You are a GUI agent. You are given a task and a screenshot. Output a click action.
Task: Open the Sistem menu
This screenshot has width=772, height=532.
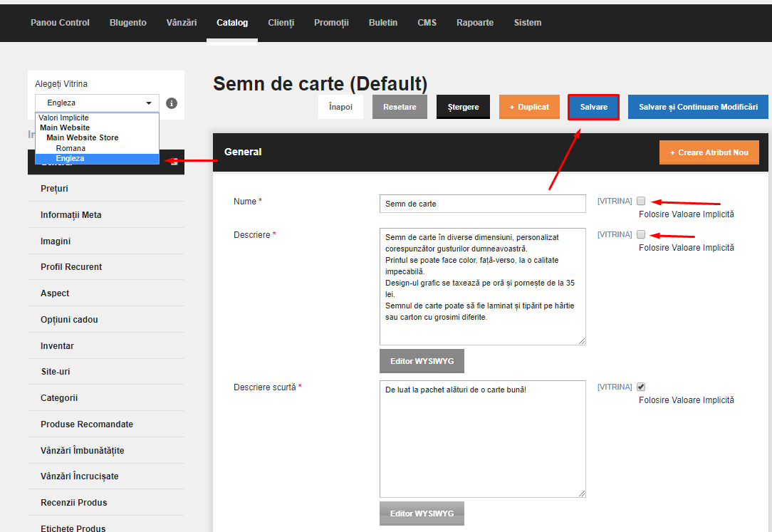click(x=528, y=23)
